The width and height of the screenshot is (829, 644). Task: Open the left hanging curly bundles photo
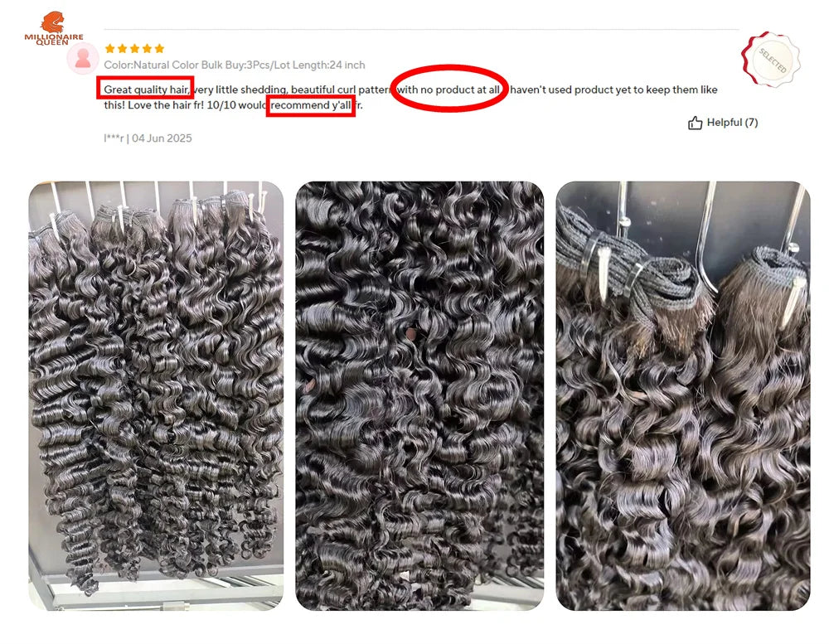click(x=156, y=395)
